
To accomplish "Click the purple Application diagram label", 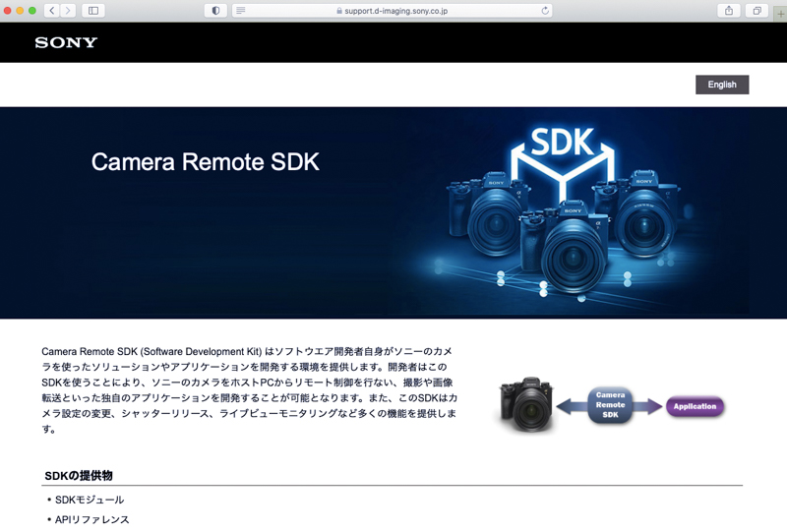I will [x=695, y=406].
